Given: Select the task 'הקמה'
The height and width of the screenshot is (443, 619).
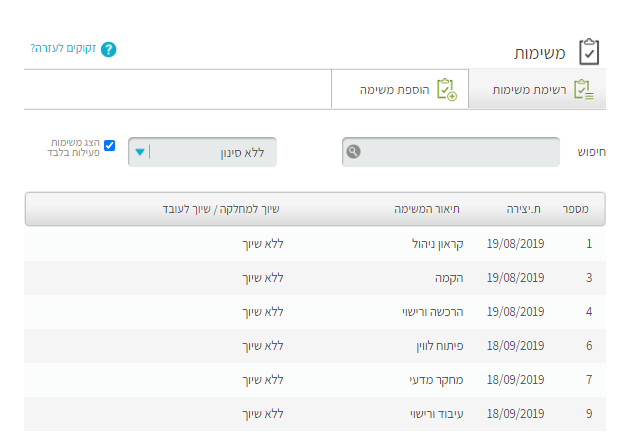Looking at the screenshot, I should [x=449, y=278].
